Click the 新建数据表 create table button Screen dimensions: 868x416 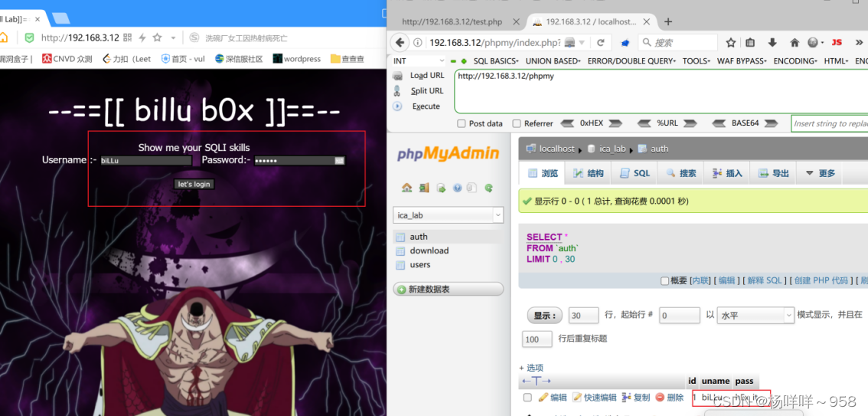click(x=449, y=289)
